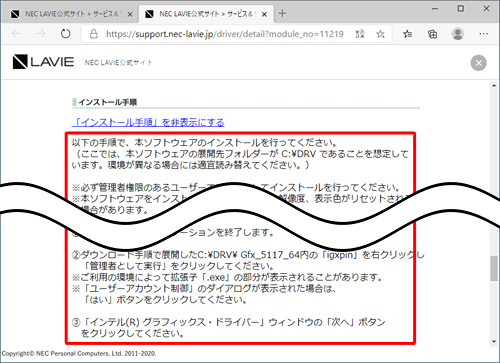Open a new tab with the plus button
500x363 pixels.
(x=282, y=13)
